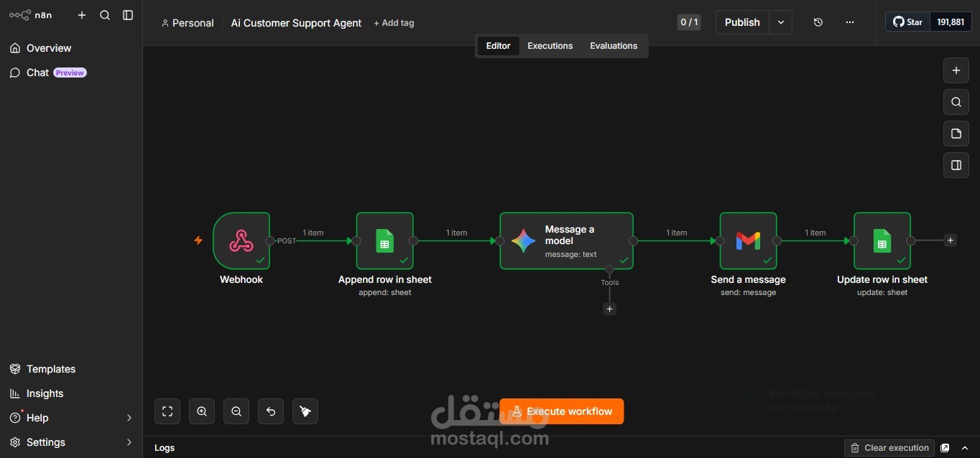980x458 pixels.
Task: Collapse the sidebar panel icon
Action: tap(128, 15)
